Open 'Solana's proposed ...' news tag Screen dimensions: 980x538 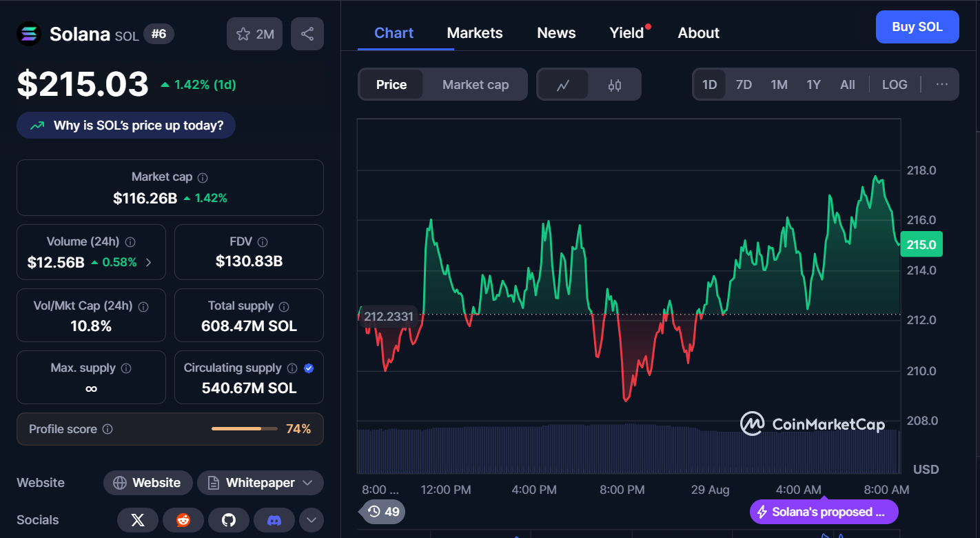(x=824, y=512)
